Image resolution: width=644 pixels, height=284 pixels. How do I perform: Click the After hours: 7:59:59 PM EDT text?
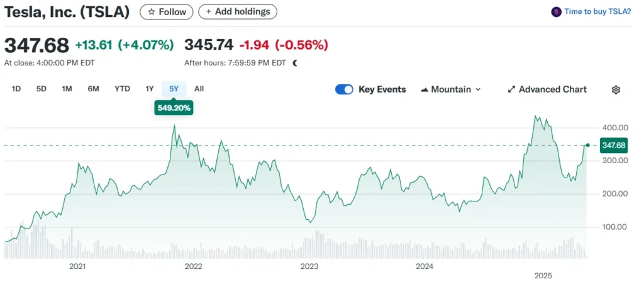tap(235, 64)
